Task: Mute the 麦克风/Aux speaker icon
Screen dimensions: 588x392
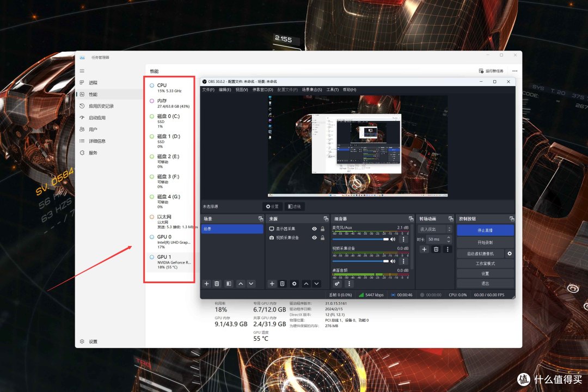Action: 393,240
